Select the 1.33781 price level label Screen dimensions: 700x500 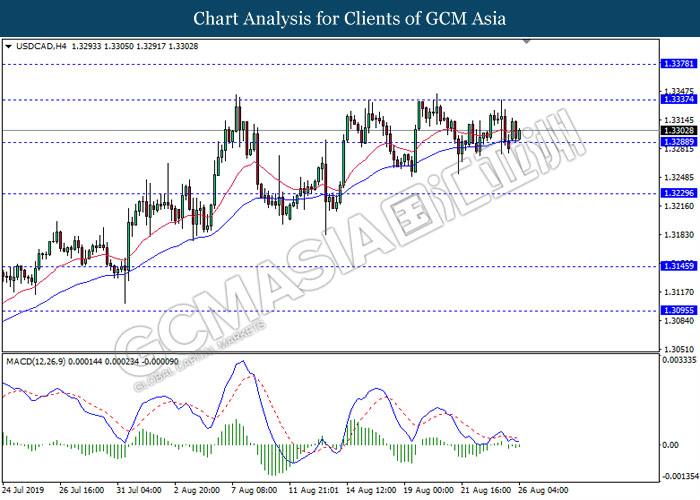[679, 64]
